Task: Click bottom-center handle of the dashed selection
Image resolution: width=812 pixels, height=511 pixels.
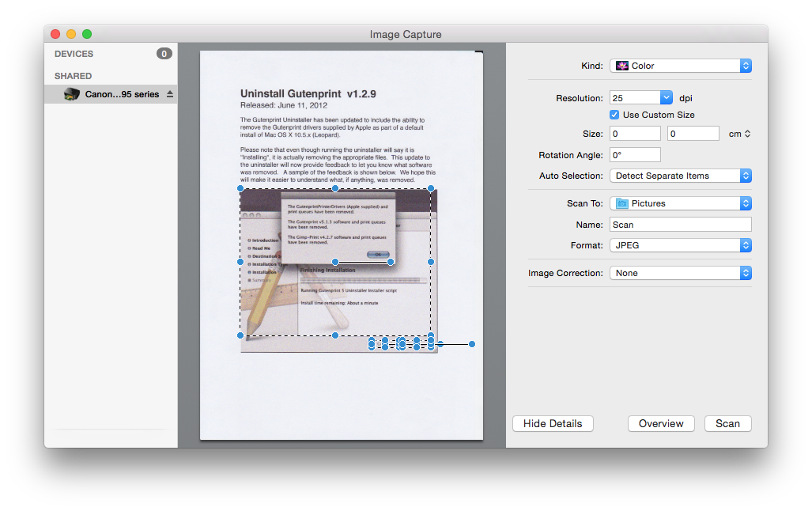Action: pos(335,335)
